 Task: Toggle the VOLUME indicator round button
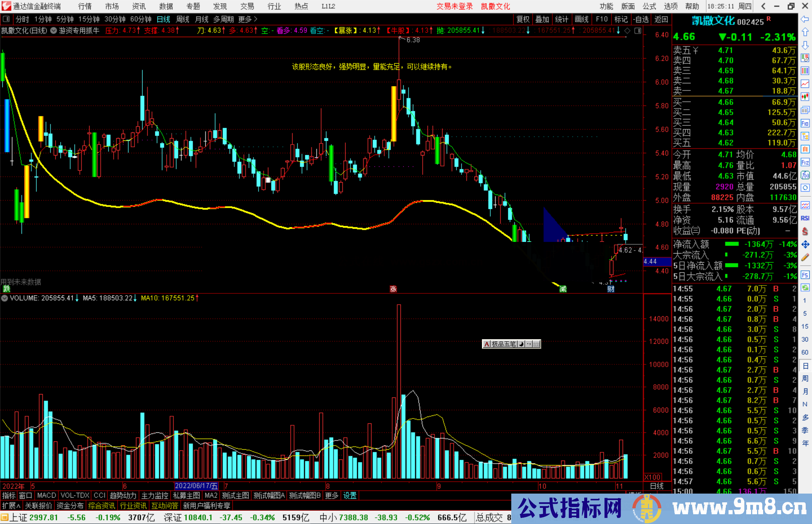[x=5, y=298]
